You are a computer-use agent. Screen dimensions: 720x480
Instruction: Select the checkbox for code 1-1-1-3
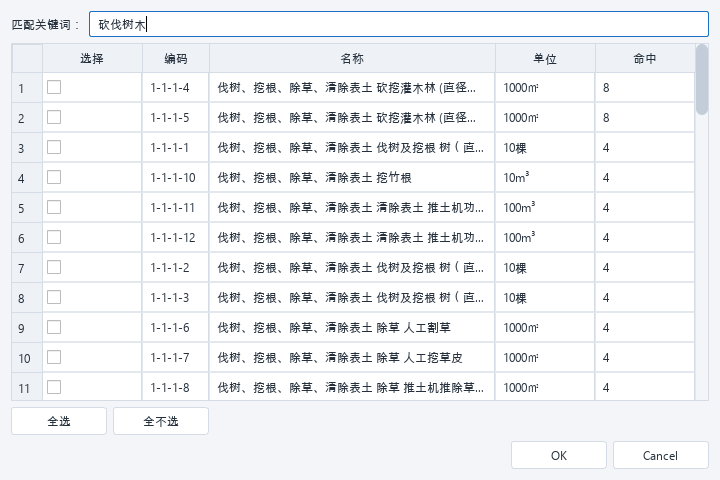click(x=54, y=297)
